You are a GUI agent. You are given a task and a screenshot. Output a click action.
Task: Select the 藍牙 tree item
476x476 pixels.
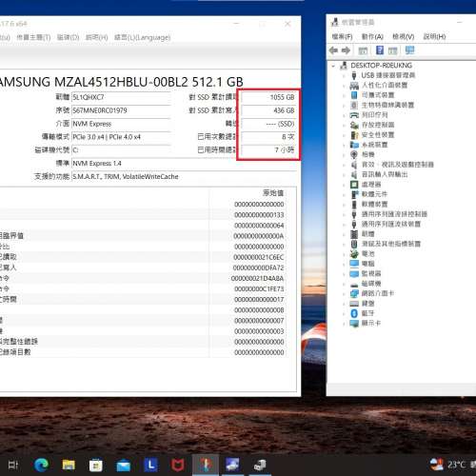(x=368, y=313)
